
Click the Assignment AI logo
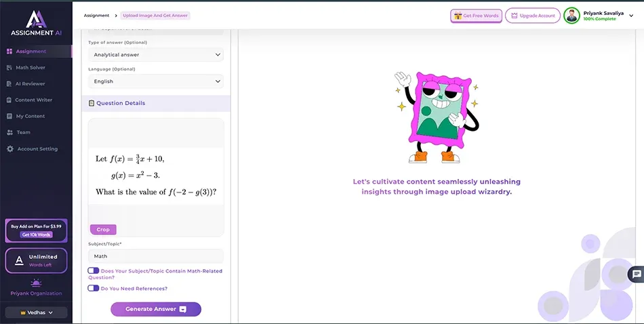(36, 21)
